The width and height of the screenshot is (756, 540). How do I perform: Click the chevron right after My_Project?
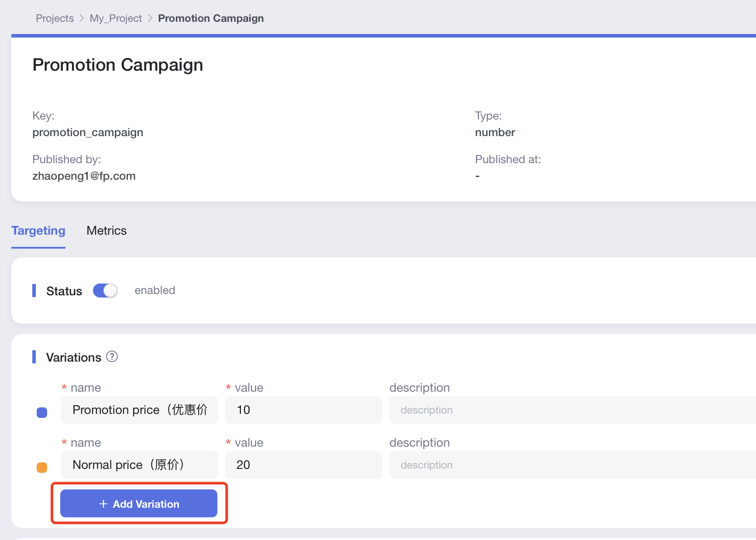point(150,18)
